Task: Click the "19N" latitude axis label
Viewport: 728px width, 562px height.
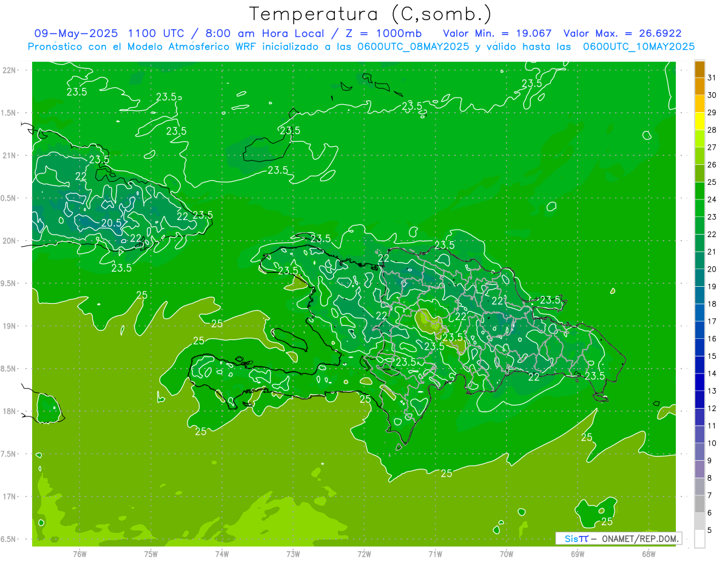Action: coord(10,326)
